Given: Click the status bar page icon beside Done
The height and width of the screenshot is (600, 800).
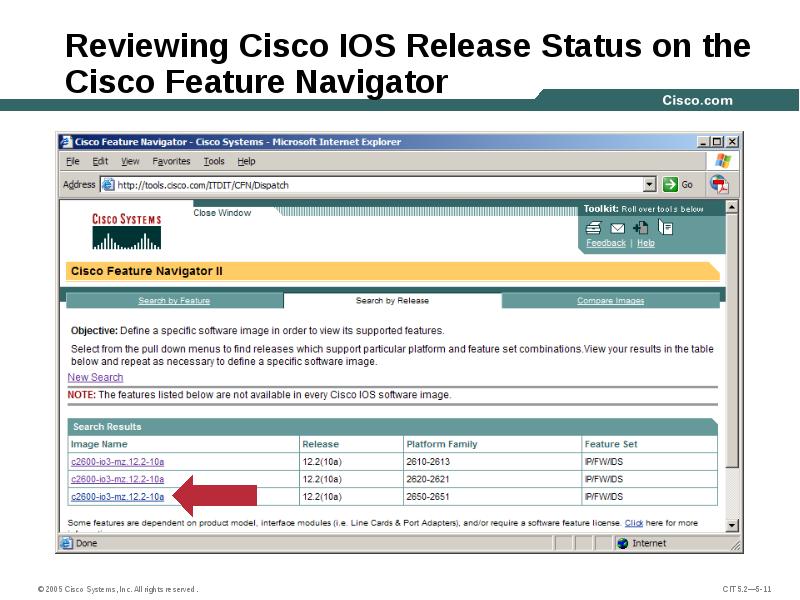Looking at the screenshot, I should (67, 543).
